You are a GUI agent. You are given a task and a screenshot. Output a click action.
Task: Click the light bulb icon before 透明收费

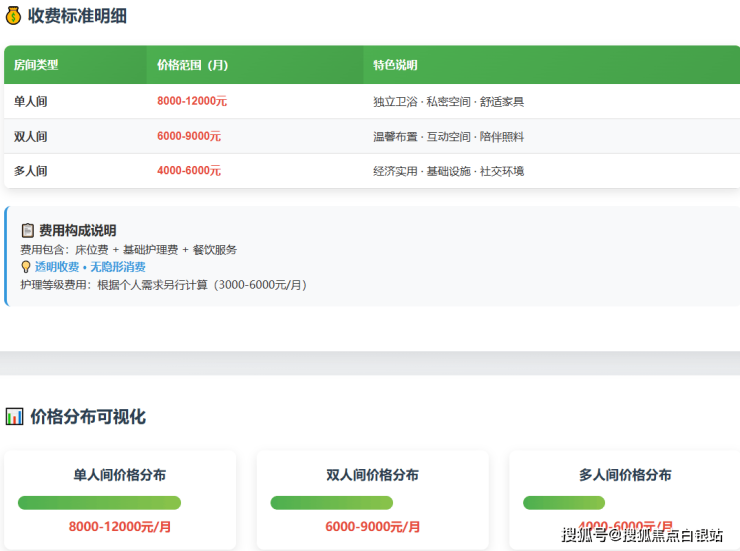[26, 267]
